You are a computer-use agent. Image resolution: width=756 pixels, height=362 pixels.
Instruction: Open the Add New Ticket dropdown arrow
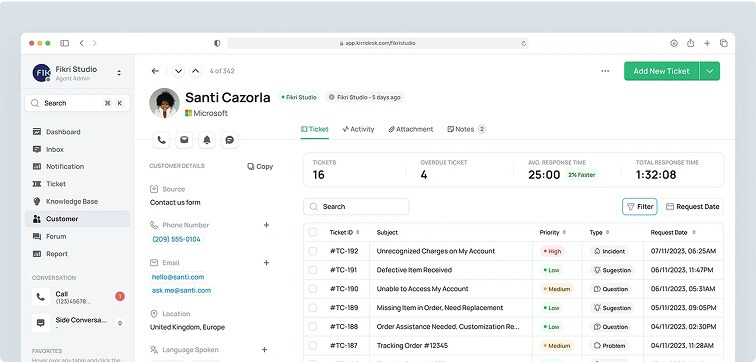pos(710,71)
